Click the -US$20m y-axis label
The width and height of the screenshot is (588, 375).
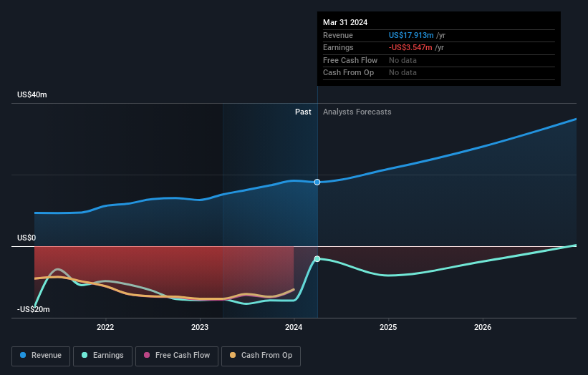point(34,309)
